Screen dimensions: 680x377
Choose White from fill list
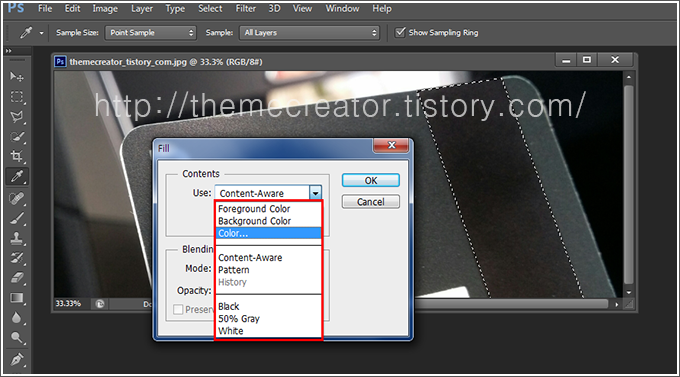pyautogui.click(x=268, y=331)
